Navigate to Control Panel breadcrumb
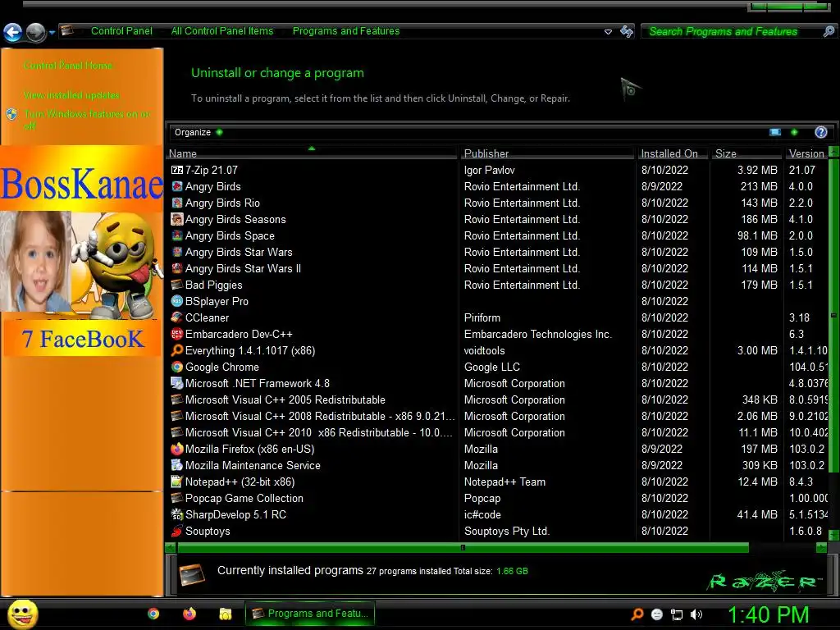 click(x=121, y=31)
